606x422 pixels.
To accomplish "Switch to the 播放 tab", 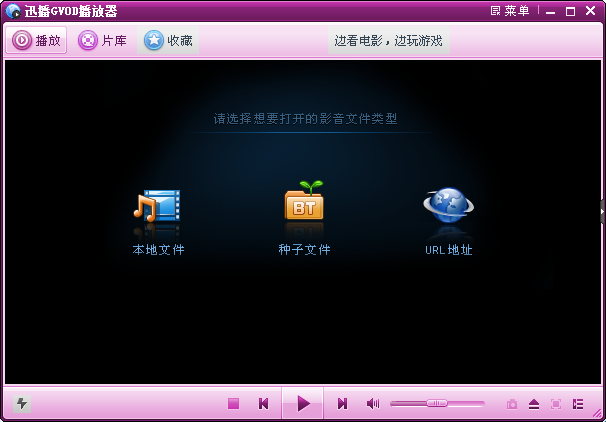I will 36,40.
